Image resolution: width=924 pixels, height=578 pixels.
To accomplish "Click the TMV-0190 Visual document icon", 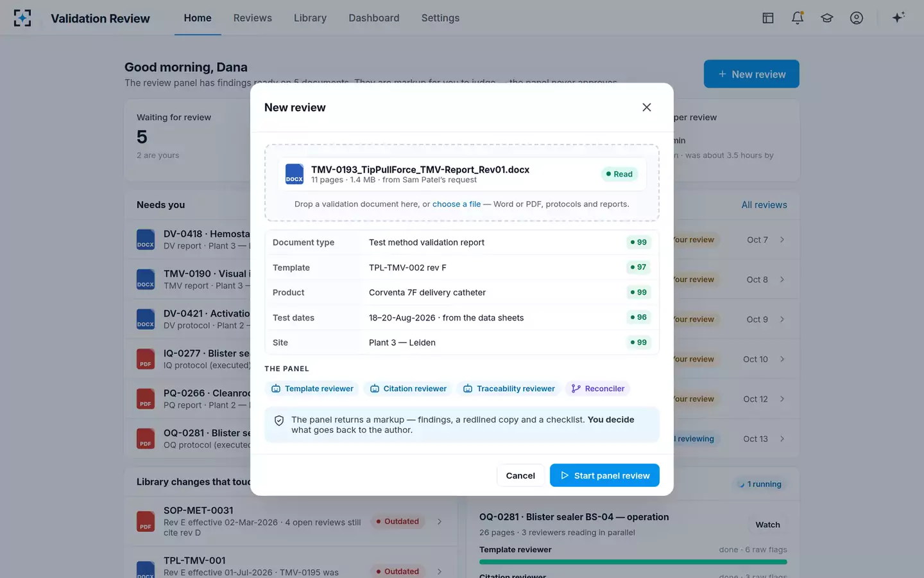I will (146, 279).
